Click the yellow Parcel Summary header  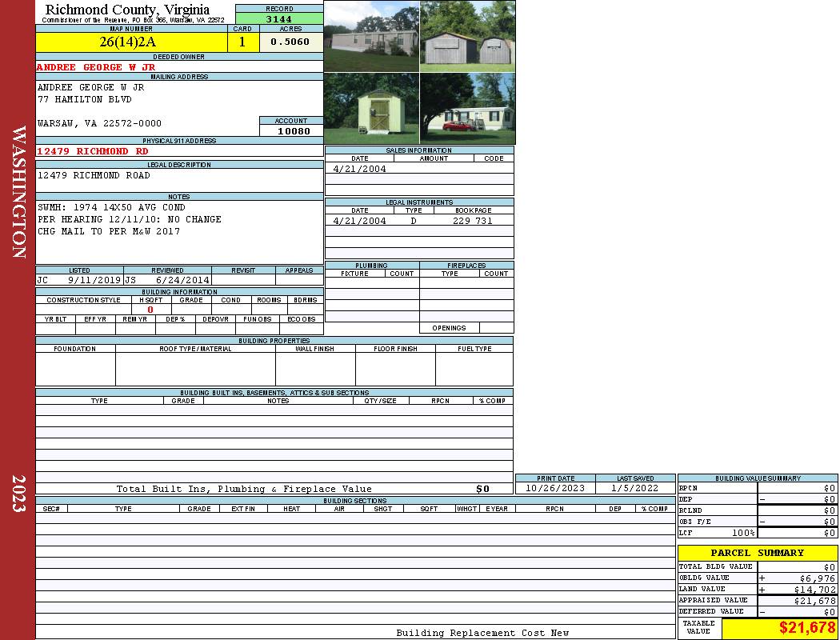(757, 553)
